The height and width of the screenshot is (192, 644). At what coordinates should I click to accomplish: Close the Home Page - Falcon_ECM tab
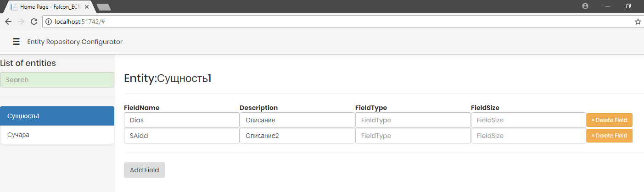[87, 7]
